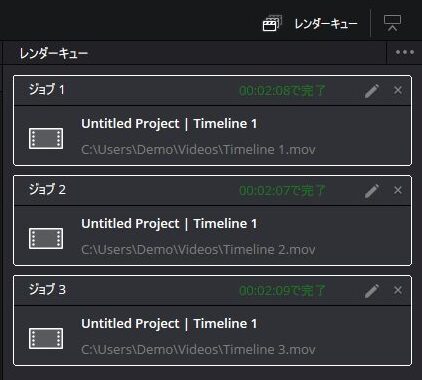Edit ジョブ 2 with the pencil icon
The image size is (422, 380).
372,191
